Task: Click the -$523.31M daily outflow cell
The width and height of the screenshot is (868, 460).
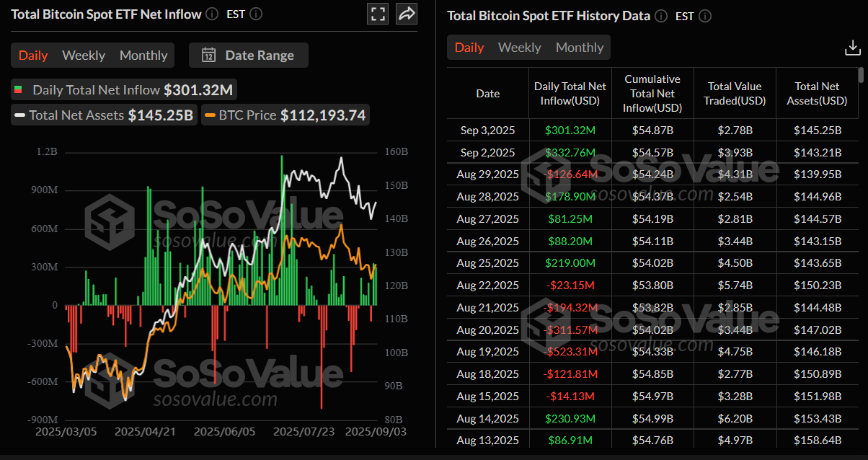Action: coord(570,352)
